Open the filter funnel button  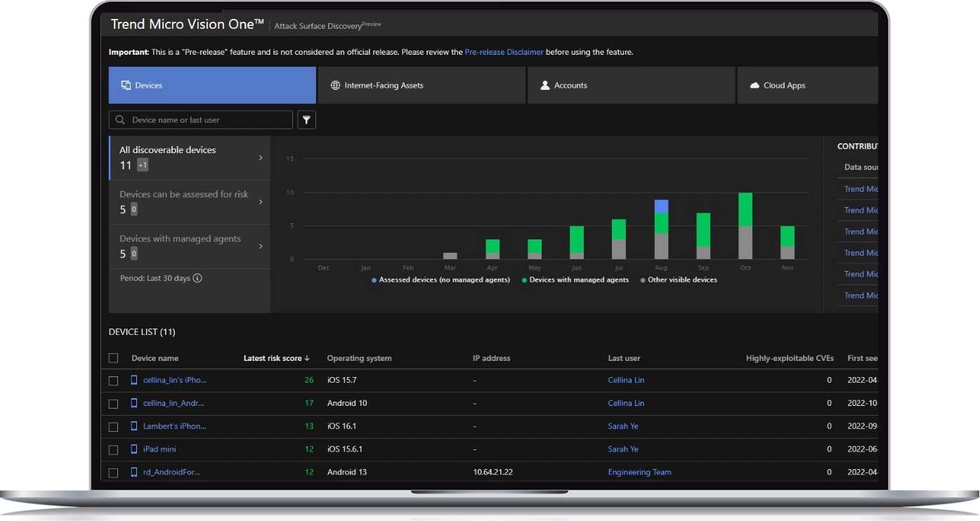307,120
